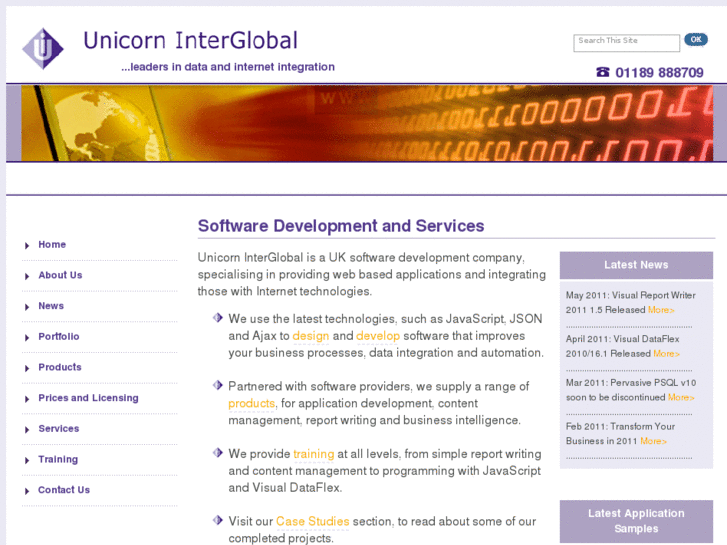Click the 'Software Development and Services' heading
The width and height of the screenshot is (727, 545).
point(341,226)
